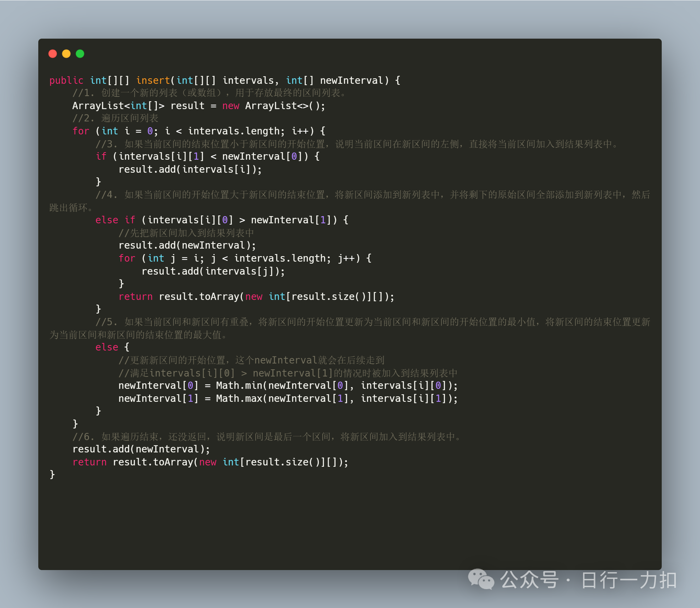Click the comment line starting with '//6.'
This screenshot has height=608, width=700.
point(268,437)
